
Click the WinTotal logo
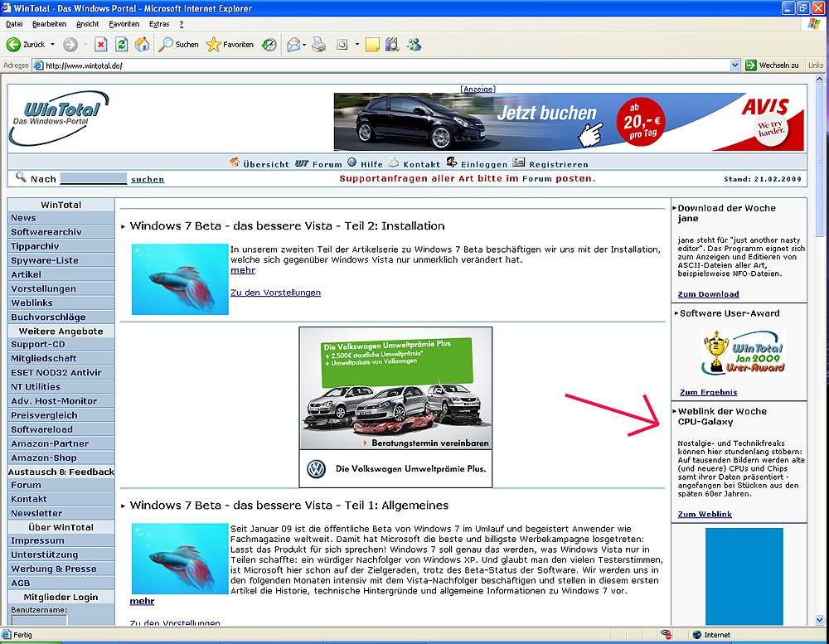point(59,119)
